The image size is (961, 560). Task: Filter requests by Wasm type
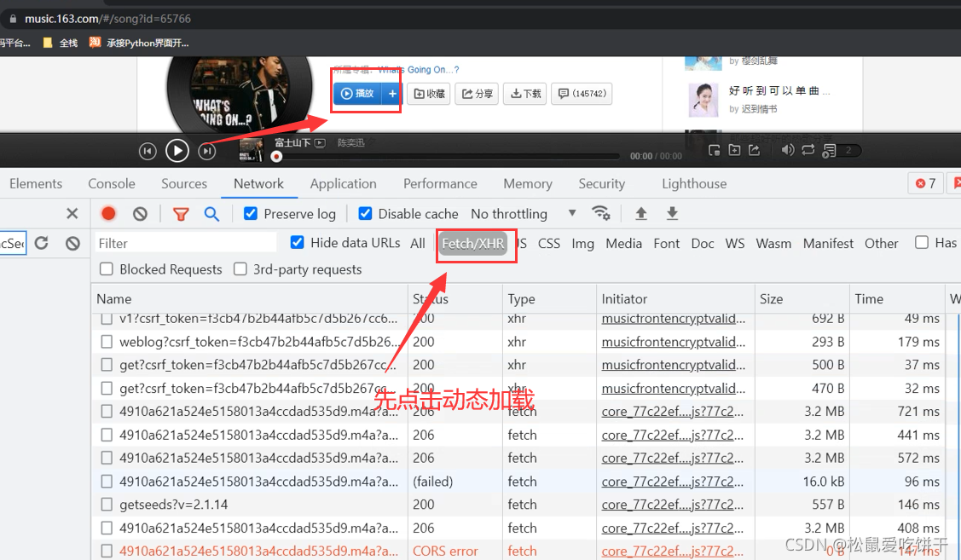(773, 243)
